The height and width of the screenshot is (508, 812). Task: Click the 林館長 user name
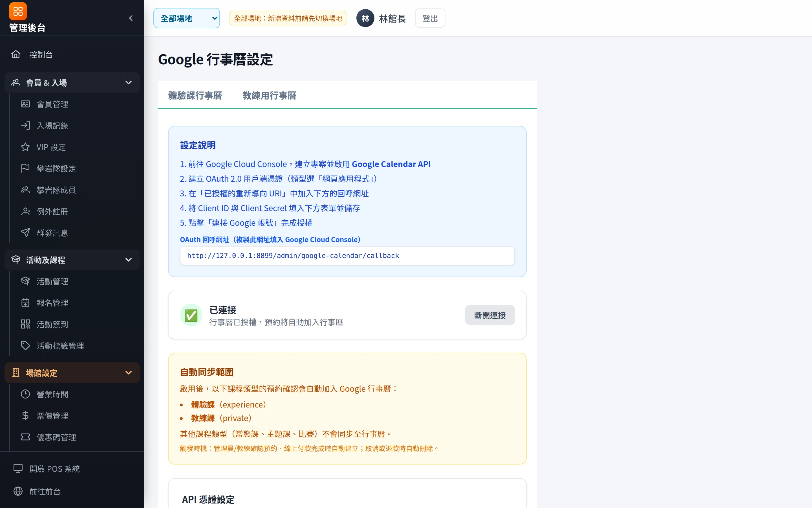(x=392, y=18)
